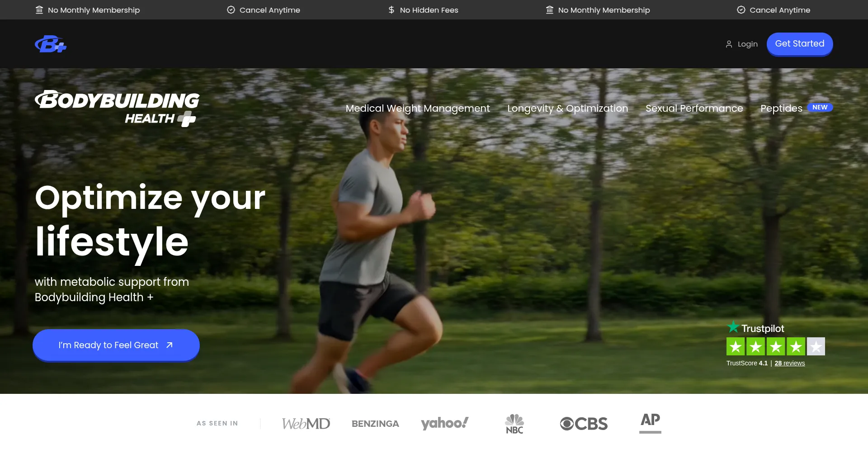Click the fifth grey Trustpilot star
The width and height of the screenshot is (868, 449).
pos(816,346)
